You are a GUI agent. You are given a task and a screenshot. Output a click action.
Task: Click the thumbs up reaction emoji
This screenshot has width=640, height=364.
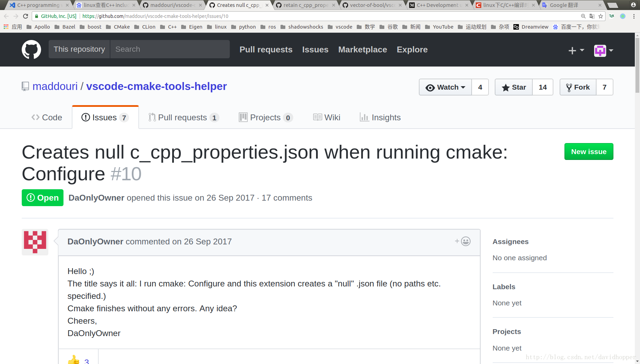[x=73, y=360]
